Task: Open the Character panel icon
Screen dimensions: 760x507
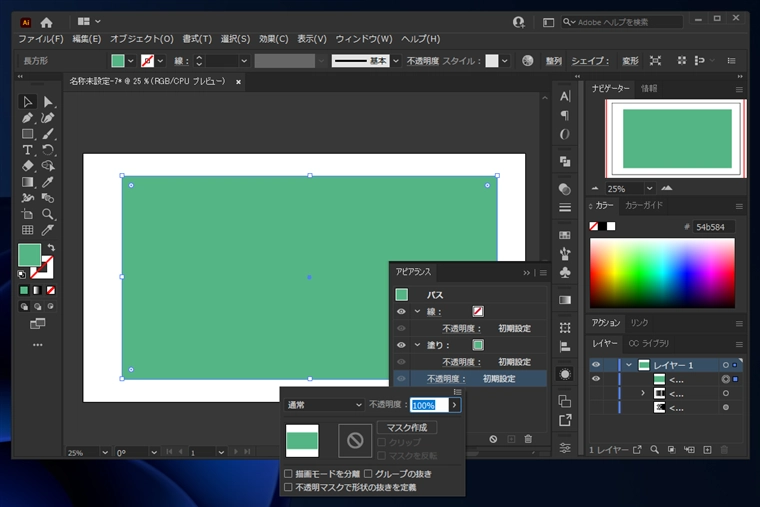Action: click(565, 96)
